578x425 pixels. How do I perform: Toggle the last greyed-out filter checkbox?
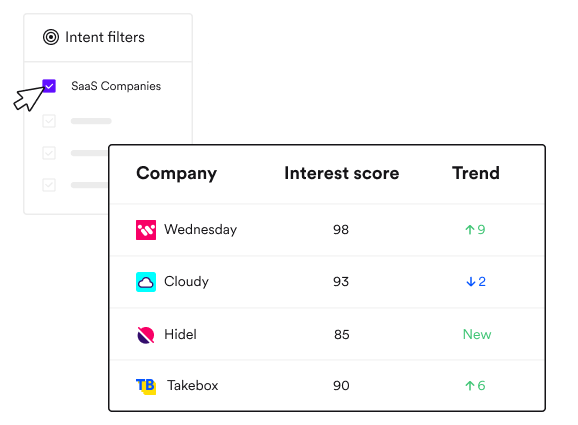49,185
